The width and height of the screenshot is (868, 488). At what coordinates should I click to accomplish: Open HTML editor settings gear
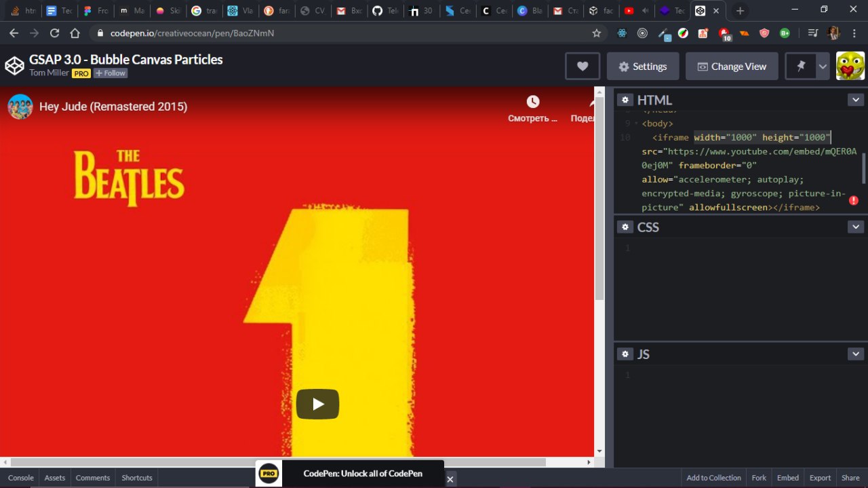(625, 100)
